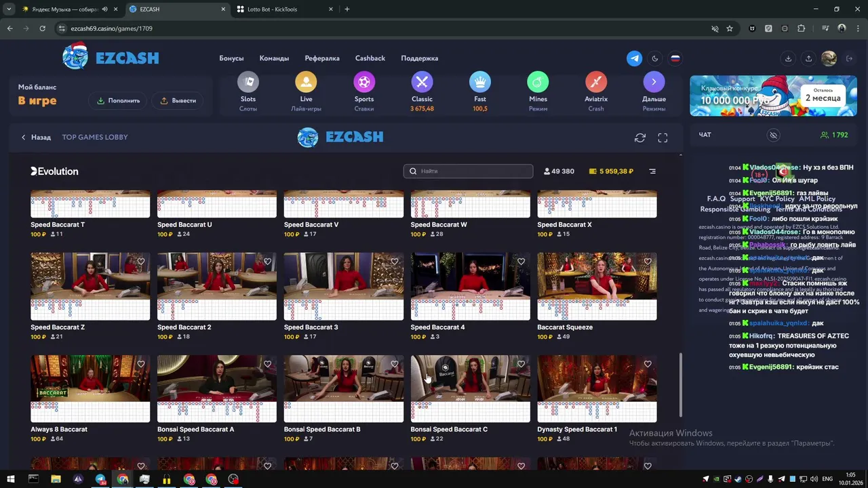
Task: Open the Classic games category icon
Action: [x=422, y=82]
